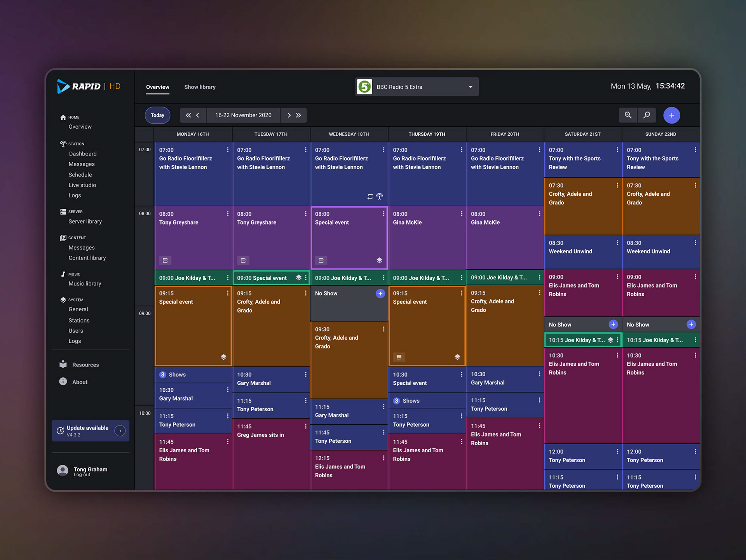Open options menu for Tuesday 11:45 Greg James sits in
This screenshot has height=560, width=746.
[306, 426]
